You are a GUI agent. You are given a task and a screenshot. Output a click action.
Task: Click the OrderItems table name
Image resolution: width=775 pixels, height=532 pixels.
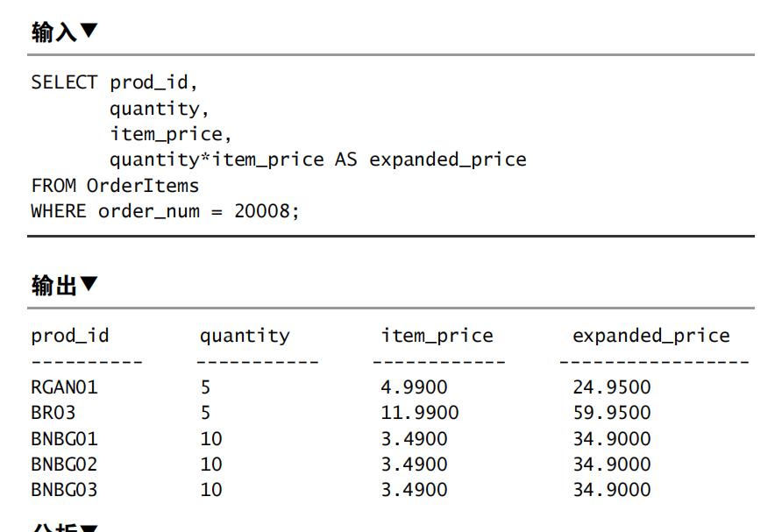(143, 186)
